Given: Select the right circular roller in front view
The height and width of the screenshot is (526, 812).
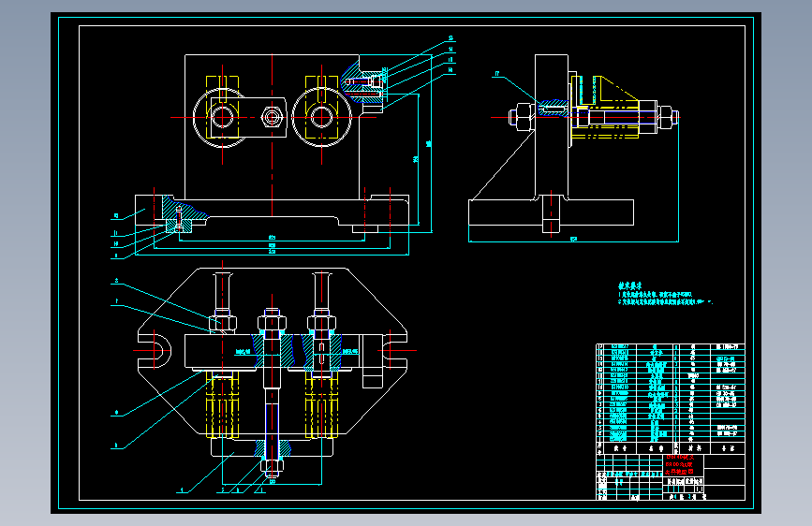Looking at the screenshot, I should (321, 118).
